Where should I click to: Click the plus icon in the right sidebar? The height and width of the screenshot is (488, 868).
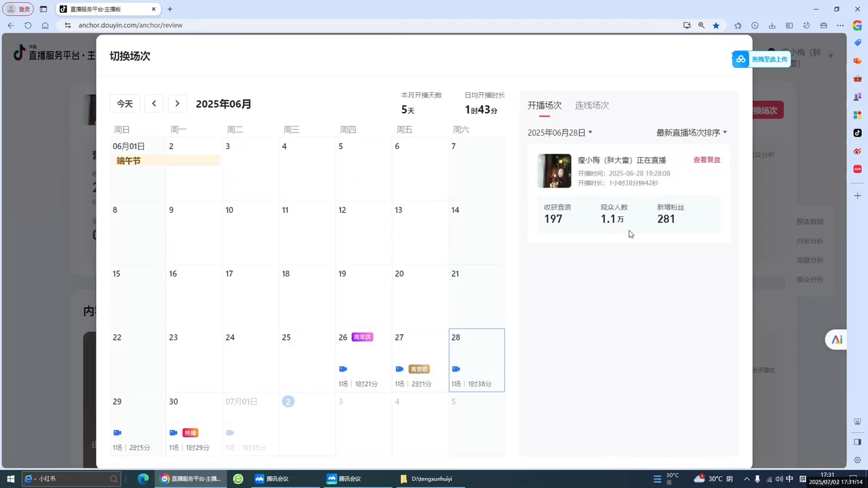857,195
